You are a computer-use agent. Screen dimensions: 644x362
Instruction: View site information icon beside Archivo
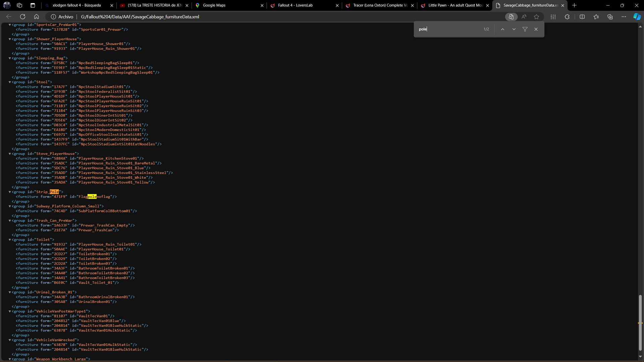pos(53,17)
